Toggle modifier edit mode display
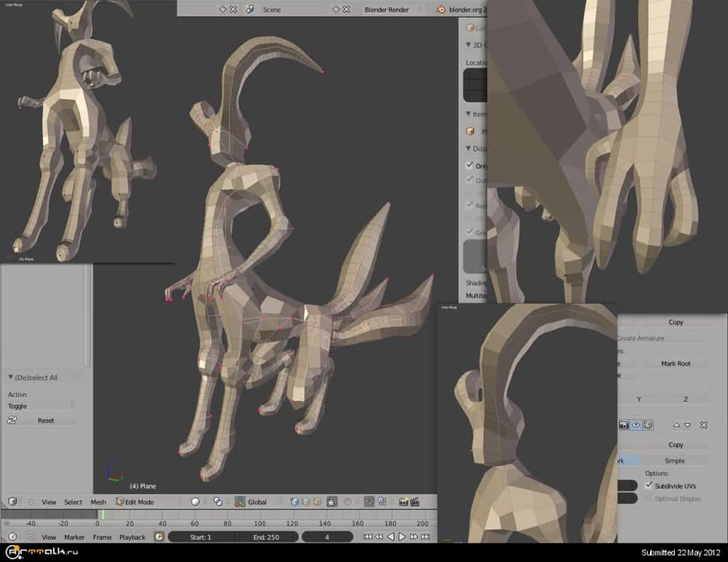The width and height of the screenshot is (728, 562). [x=647, y=425]
